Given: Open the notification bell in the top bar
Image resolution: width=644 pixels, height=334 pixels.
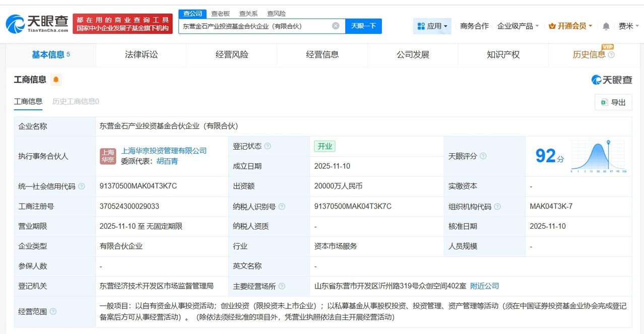Looking at the screenshot, I should pyautogui.click(x=605, y=26).
